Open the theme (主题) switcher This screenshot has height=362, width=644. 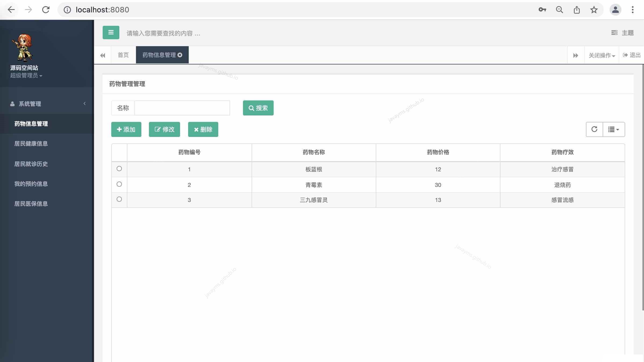622,33
